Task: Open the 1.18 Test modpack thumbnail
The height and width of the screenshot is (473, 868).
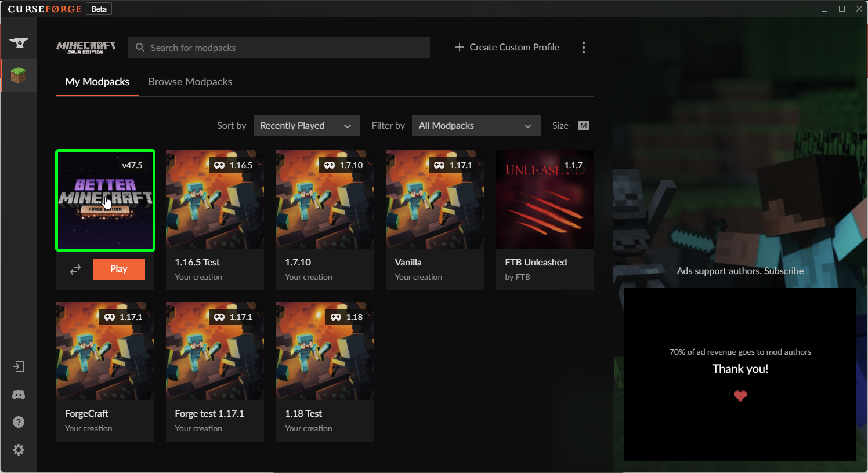Action: pos(325,351)
